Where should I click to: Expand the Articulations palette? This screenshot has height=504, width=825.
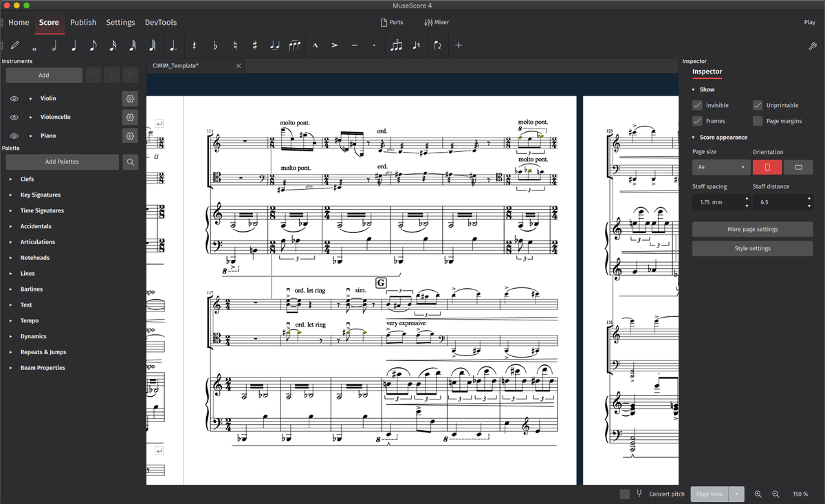click(10, 242)
